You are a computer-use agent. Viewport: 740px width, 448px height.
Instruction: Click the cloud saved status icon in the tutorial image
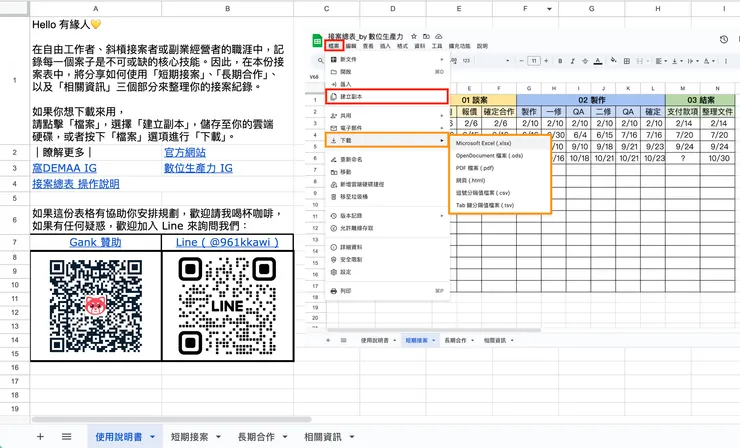pyautogui.click(x=438, y=36)
